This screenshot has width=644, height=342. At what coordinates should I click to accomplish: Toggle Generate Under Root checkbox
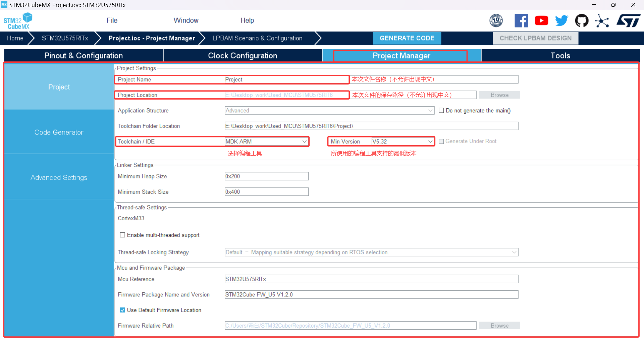[441, 141]
